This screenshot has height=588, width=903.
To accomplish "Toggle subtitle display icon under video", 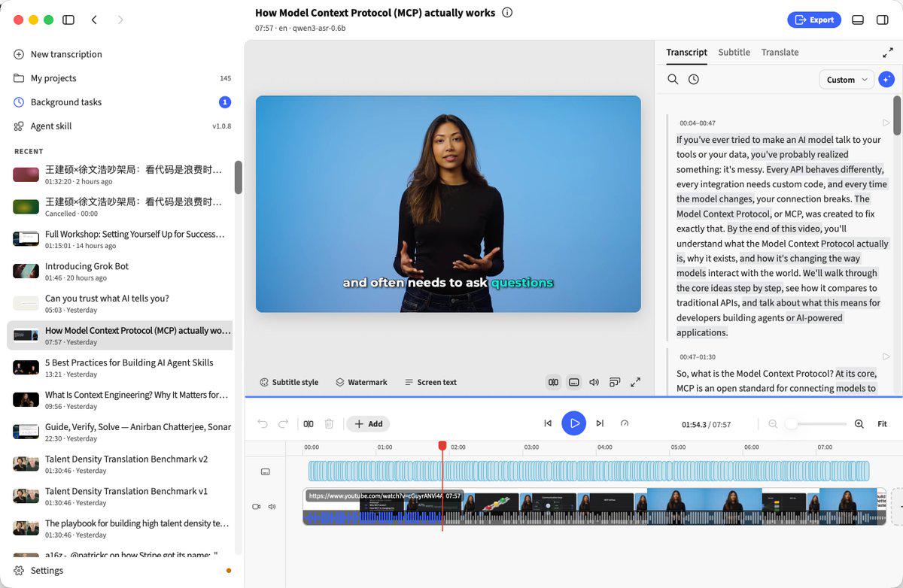I will (574, 382).
